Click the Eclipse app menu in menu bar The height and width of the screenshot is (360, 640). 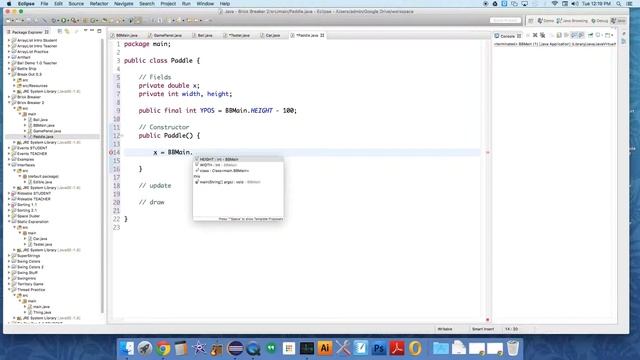pyautogui.click(x=26, y=4)
